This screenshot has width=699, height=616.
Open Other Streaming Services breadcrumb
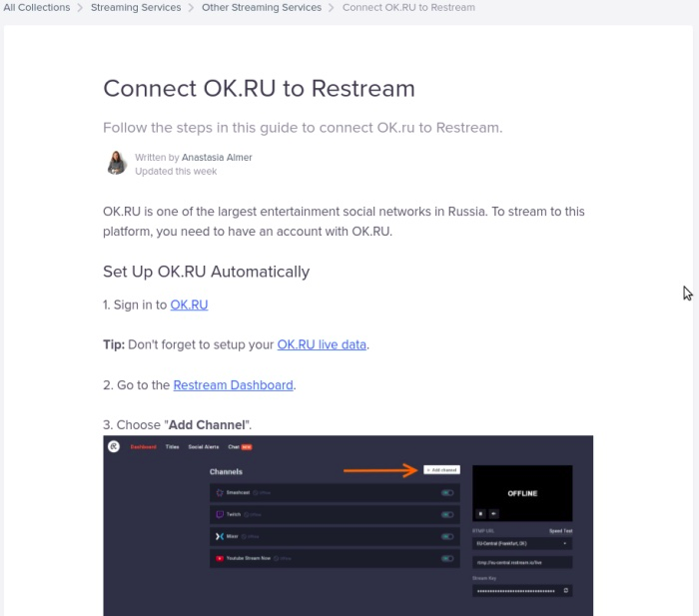tap(262, 8)
